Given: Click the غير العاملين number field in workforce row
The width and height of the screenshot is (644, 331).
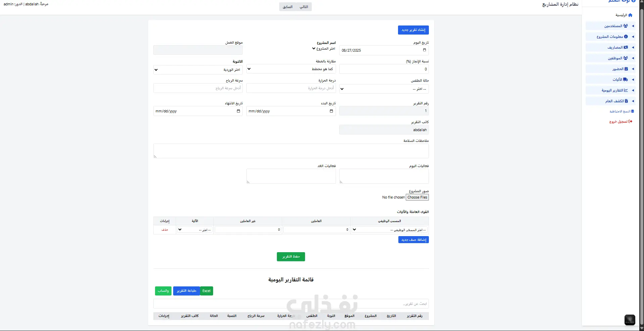Looking at the screenshot, I should pos(248,230).
